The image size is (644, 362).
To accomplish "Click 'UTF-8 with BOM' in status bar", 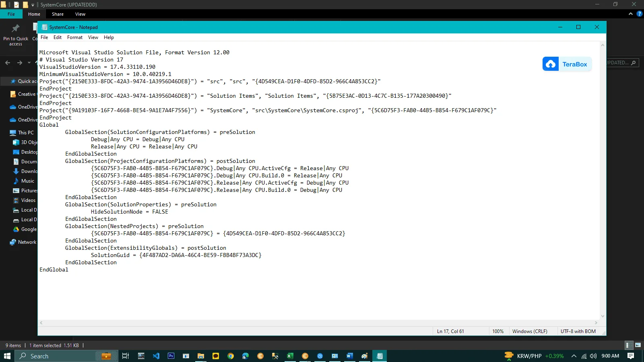I will 578,331.
